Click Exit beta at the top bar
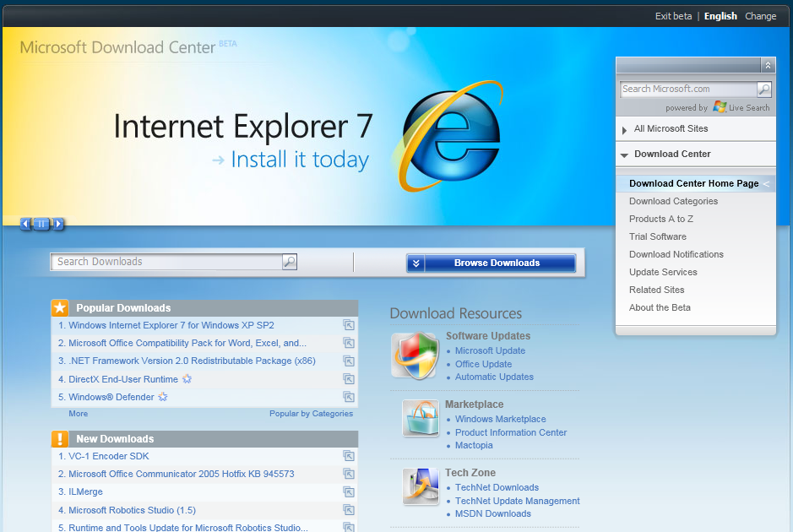The width and height of the screenshot is (793, 532). click(x=673, y=16)
